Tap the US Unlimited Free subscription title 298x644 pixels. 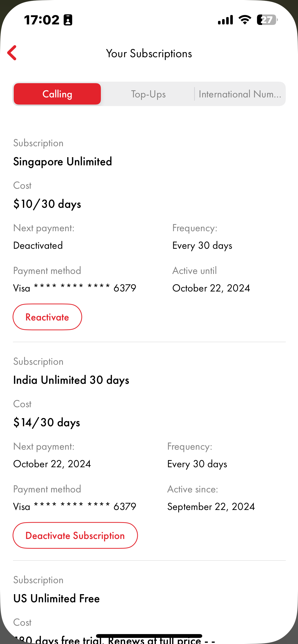[57, 598]
